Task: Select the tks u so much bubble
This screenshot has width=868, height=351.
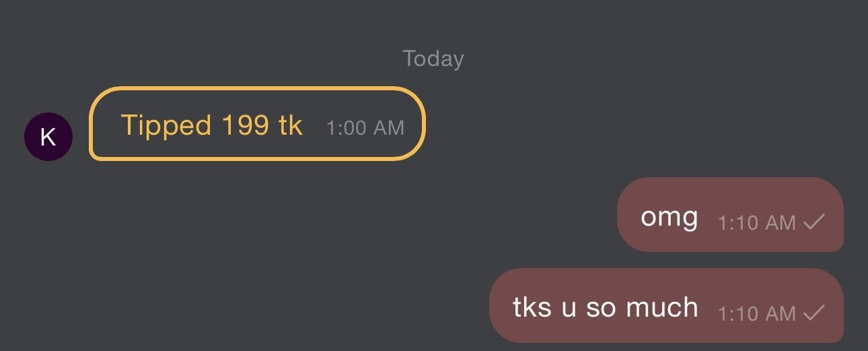Action: tap(665, 305)
